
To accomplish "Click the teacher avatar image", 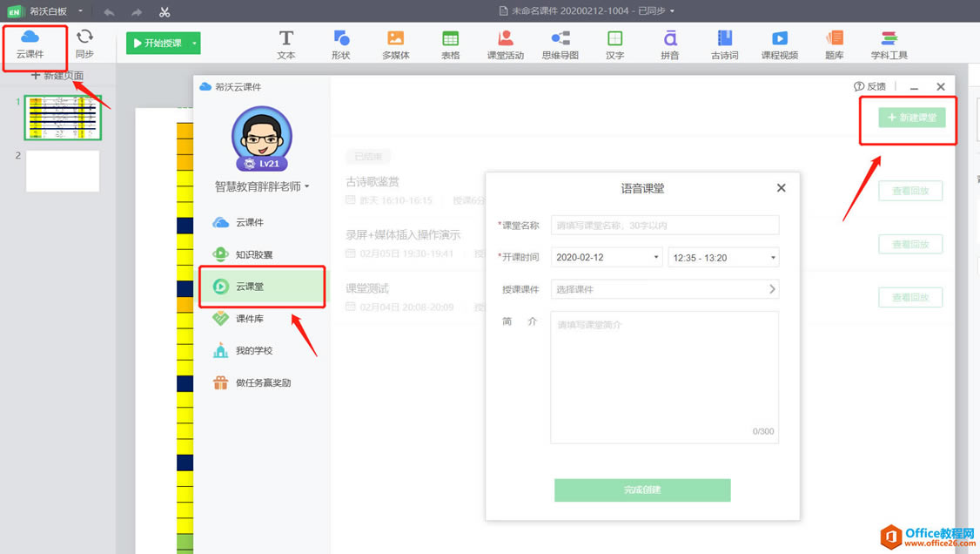I will [x=262, y=134].
